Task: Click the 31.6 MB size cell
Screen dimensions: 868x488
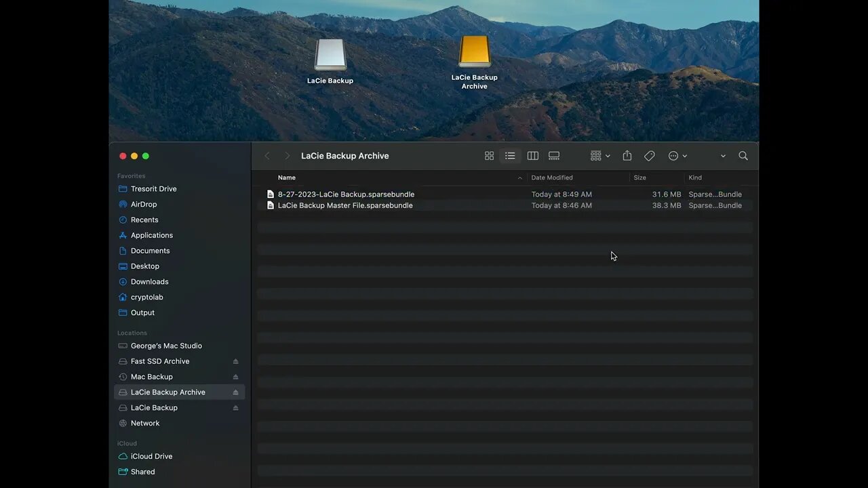Action: (667, 195)
